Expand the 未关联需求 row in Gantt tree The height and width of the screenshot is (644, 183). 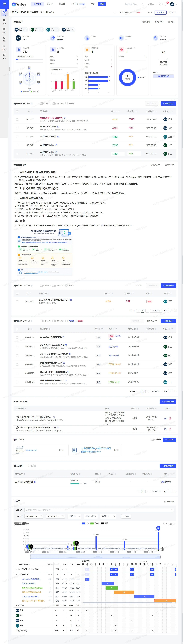[x=16, y=574]
